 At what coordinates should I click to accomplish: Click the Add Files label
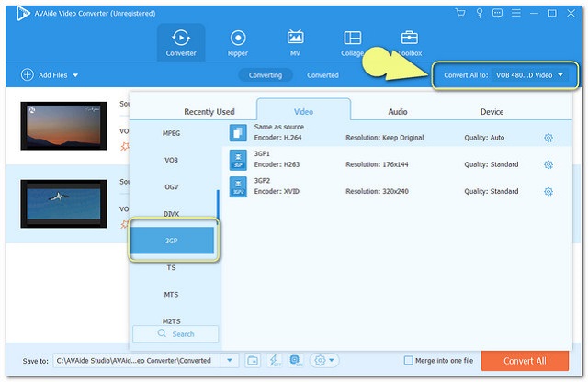tap(53, 75)
